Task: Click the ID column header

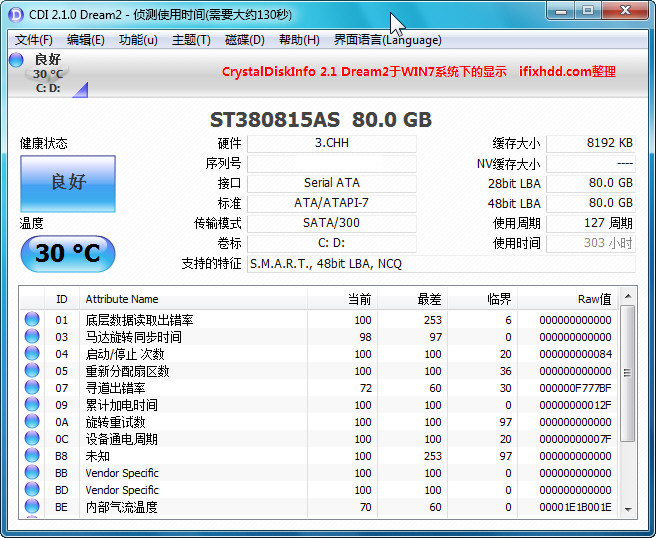Action: tap(62, 299)
